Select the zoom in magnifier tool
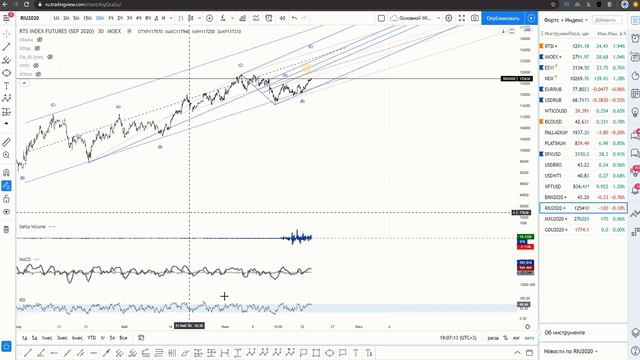 (6, 155)
